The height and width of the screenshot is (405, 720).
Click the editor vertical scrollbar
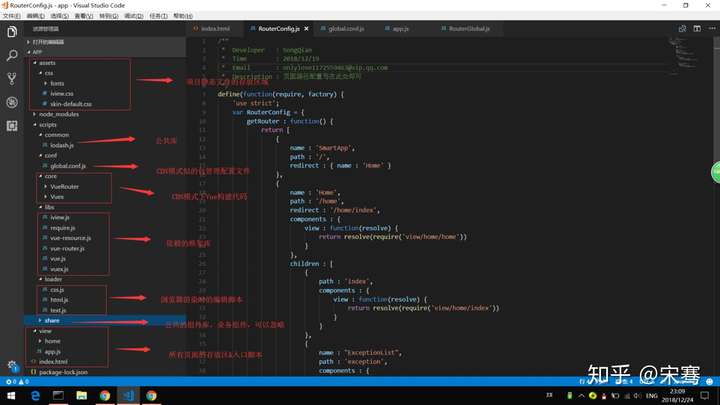pos(716,207)
